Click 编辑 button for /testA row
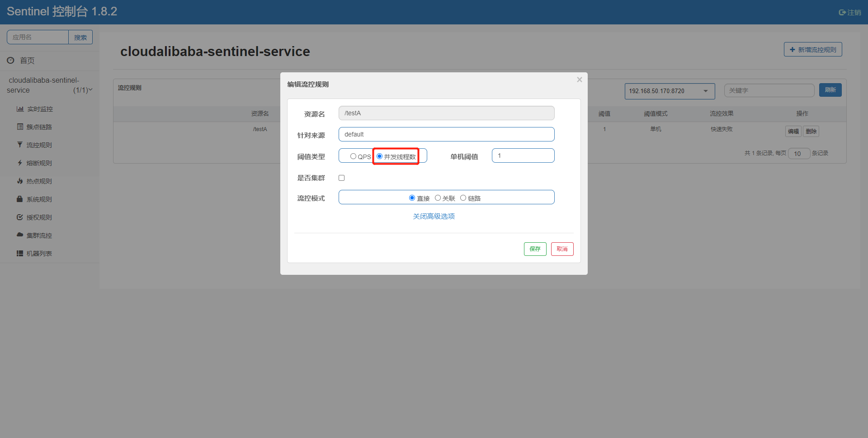868x438 pixels. [793, 132]
